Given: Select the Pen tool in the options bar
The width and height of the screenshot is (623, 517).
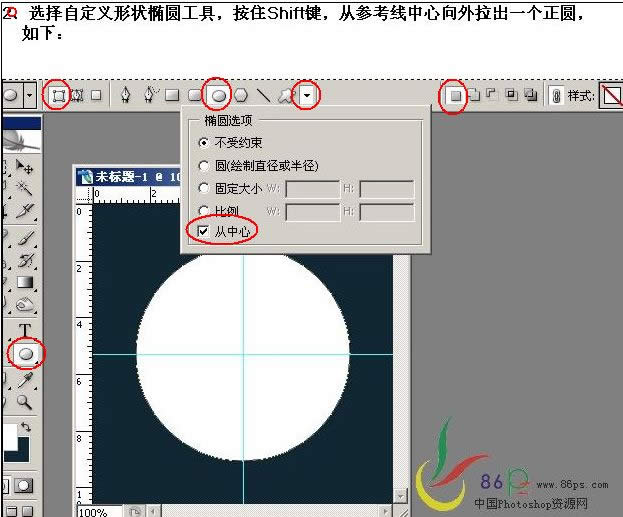Looking at the screenshot, I should (x=125, y=95).
